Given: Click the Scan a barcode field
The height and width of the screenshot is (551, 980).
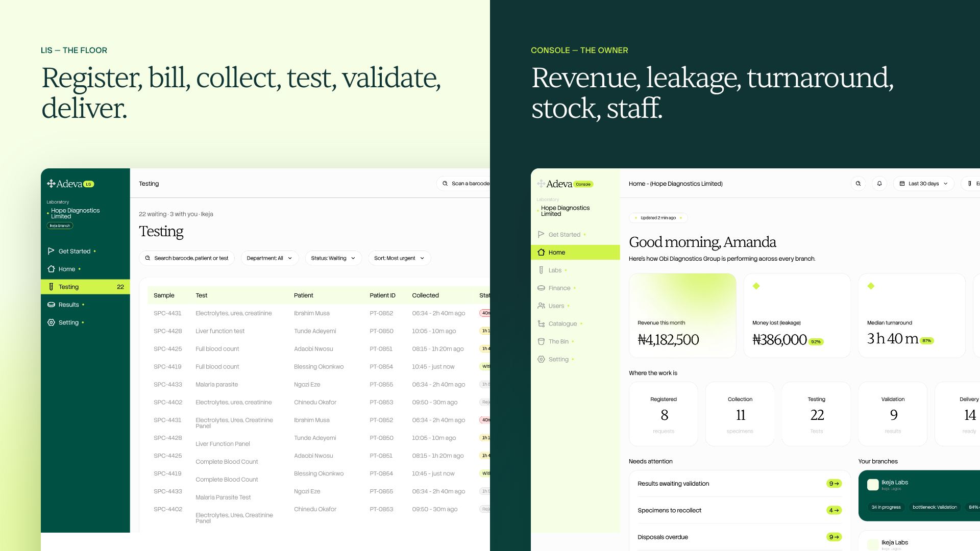Looking at the screenshot, I should click(463, 183).
